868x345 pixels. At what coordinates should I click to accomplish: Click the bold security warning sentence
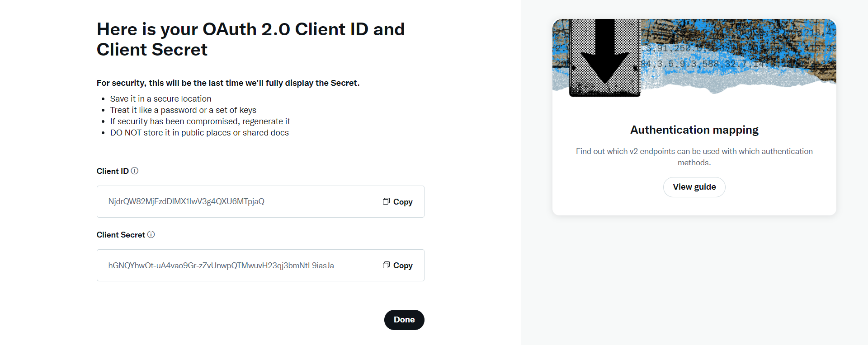(228, 83)
